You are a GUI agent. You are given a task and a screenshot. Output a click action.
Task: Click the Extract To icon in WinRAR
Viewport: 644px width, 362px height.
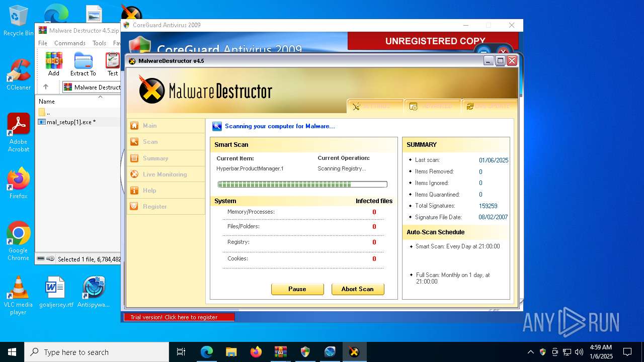83,64
